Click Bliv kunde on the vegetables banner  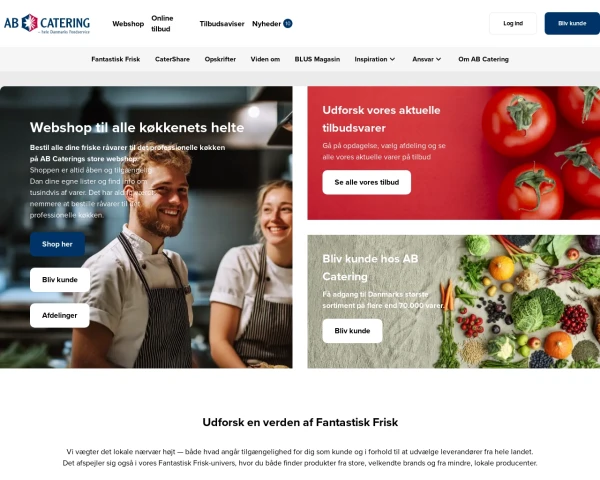tap(352, 331)
